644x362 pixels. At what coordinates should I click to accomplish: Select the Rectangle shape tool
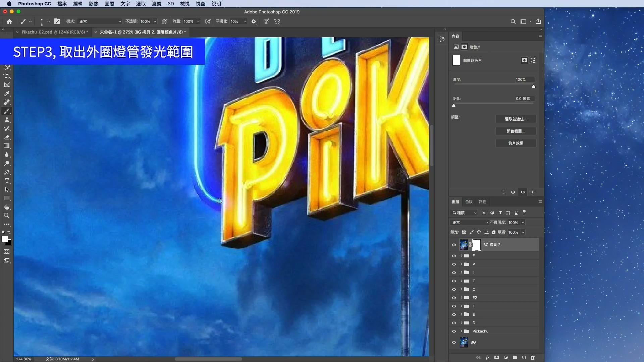(x=7, y=198)
